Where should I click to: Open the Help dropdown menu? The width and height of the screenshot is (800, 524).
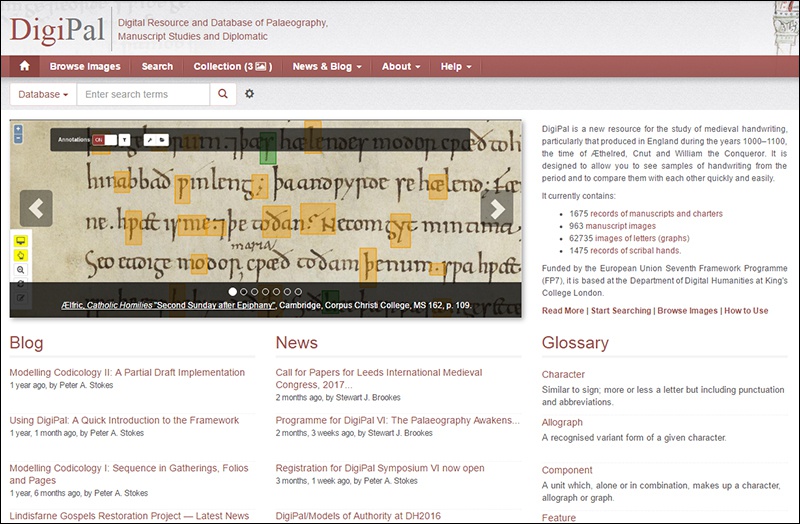(456, 66)
